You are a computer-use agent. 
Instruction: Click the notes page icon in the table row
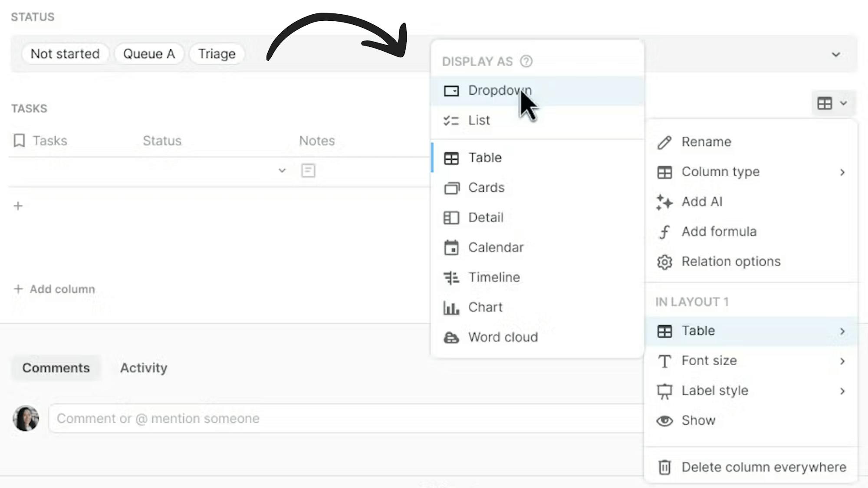(x=308, y=170)
